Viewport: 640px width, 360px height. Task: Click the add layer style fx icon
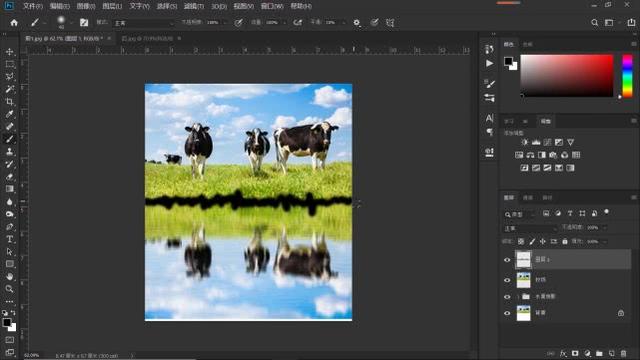563,353
